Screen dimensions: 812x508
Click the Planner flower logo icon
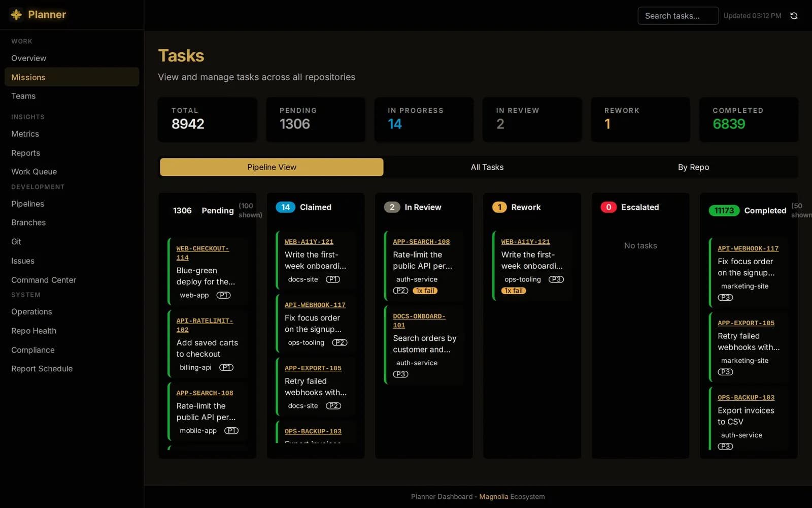[16, 15]
